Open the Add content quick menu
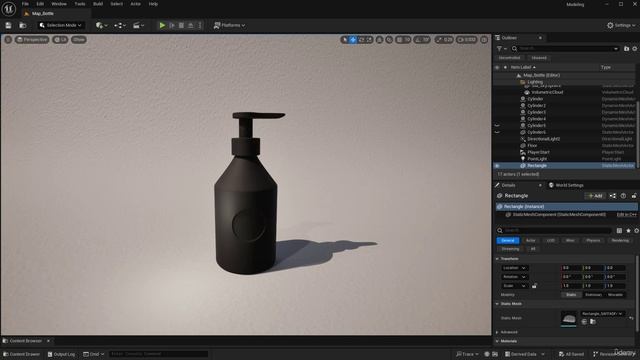This screenshot has width=640, height=360. [101, 25]
